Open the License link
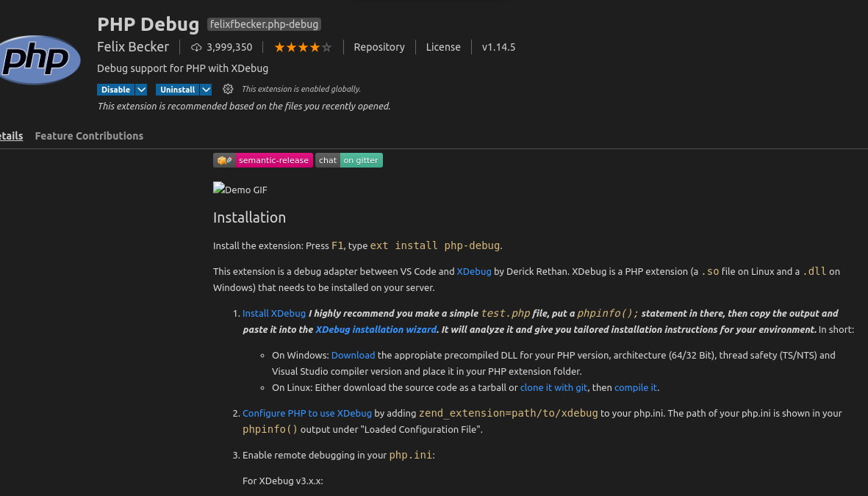 [x=443, y=47]
